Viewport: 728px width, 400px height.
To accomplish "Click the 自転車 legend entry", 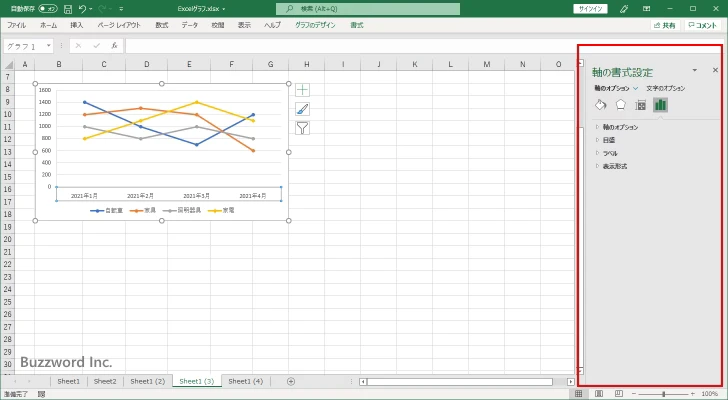I will pyautogui.click(x=107, y=210).
